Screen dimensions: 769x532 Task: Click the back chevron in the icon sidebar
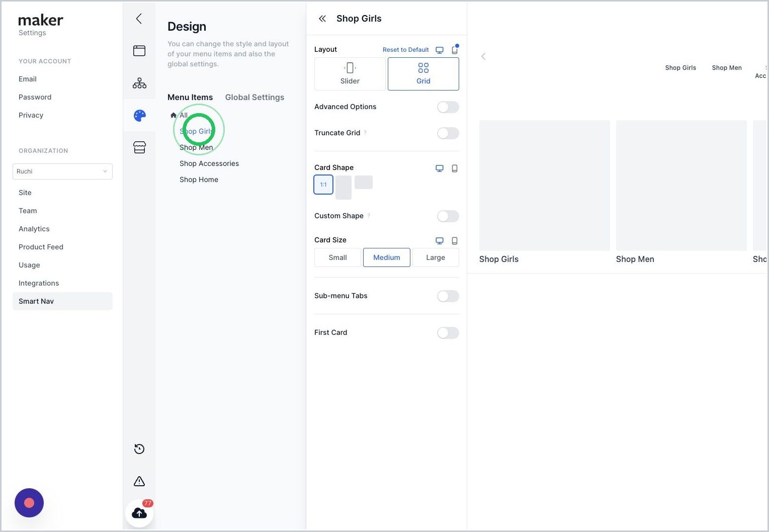139,19
